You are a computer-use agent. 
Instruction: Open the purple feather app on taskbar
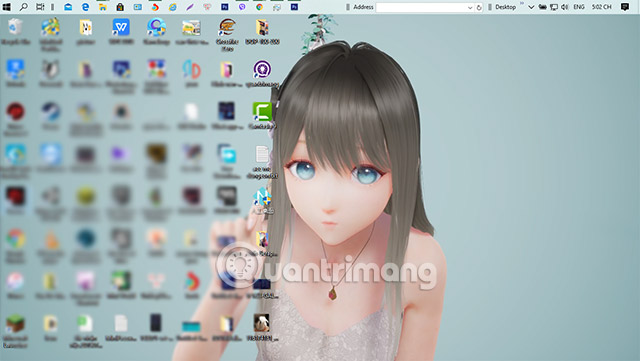pyautogui.click(x=190, y=7)
